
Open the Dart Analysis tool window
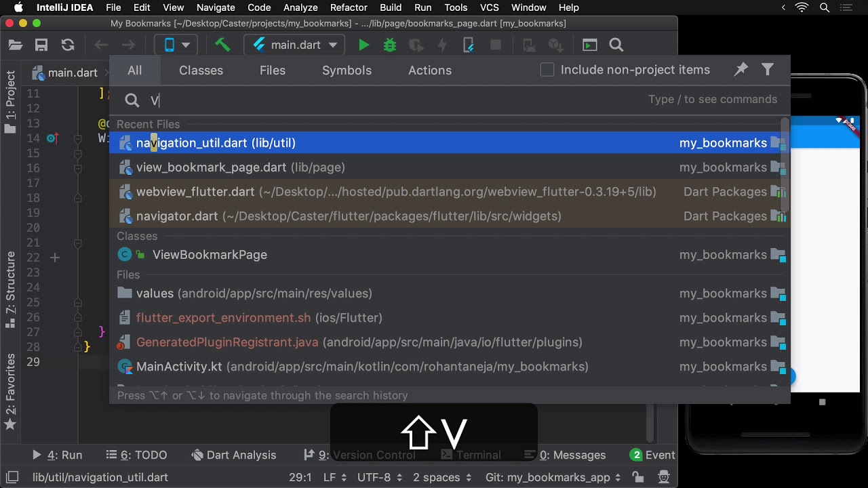tap(234, 455)
